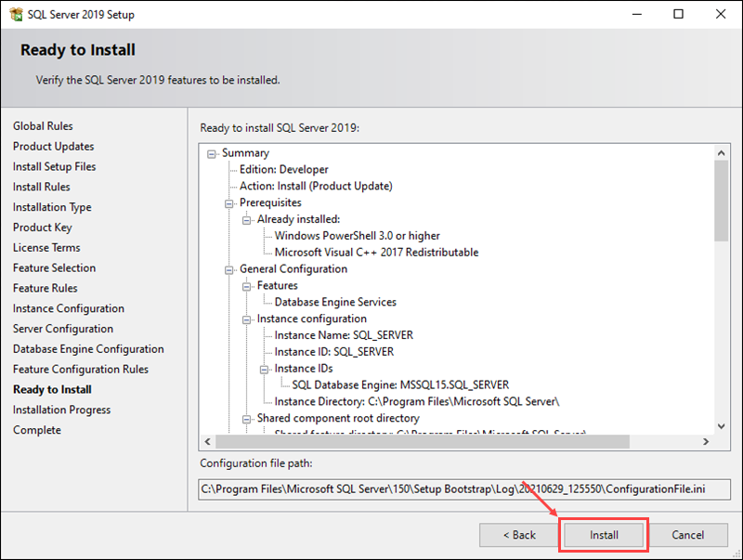Click the horizontal scrollbar thumb

(x=423, y=441)
